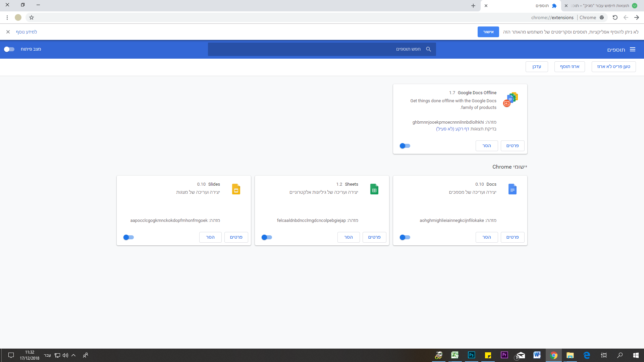Image resolution: width=644 pixels, height=362 pixels.
Task: Open Windows Task View
Action: pos(604,355)
